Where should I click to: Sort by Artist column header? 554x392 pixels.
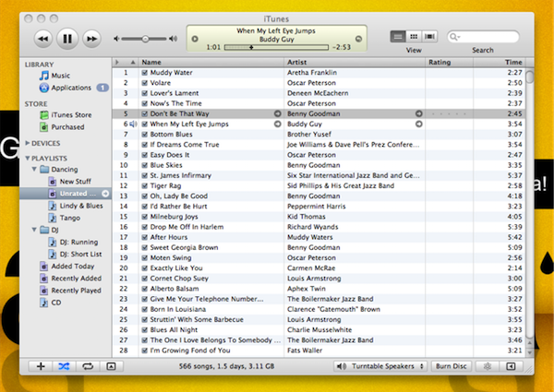355,62
